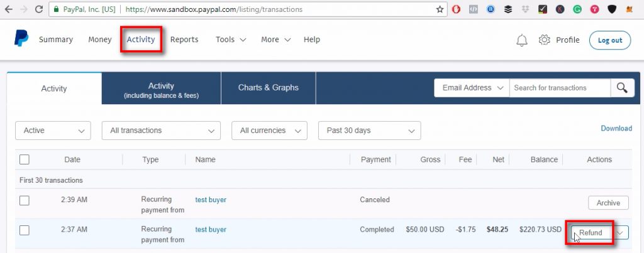Expand the Past 30 days dropdown

click(369, 131)
